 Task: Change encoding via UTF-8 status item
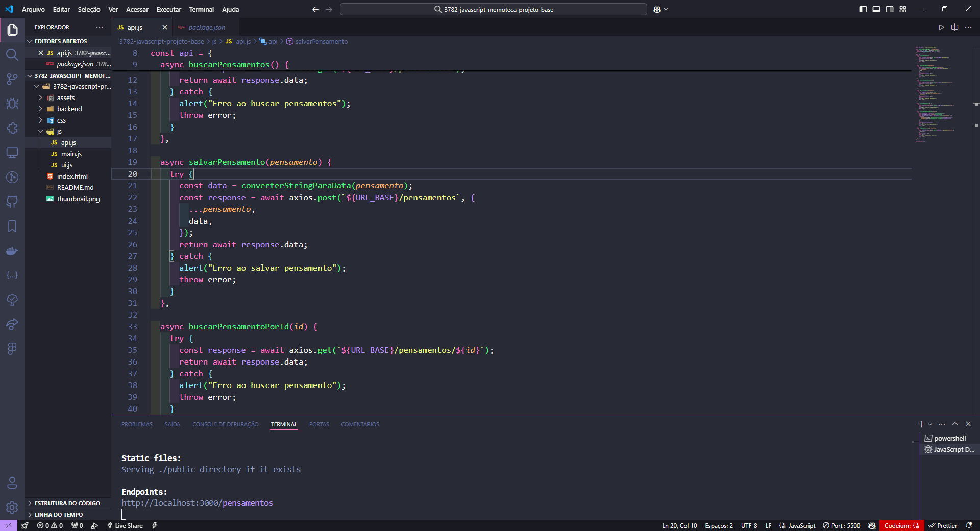[749, 525]
